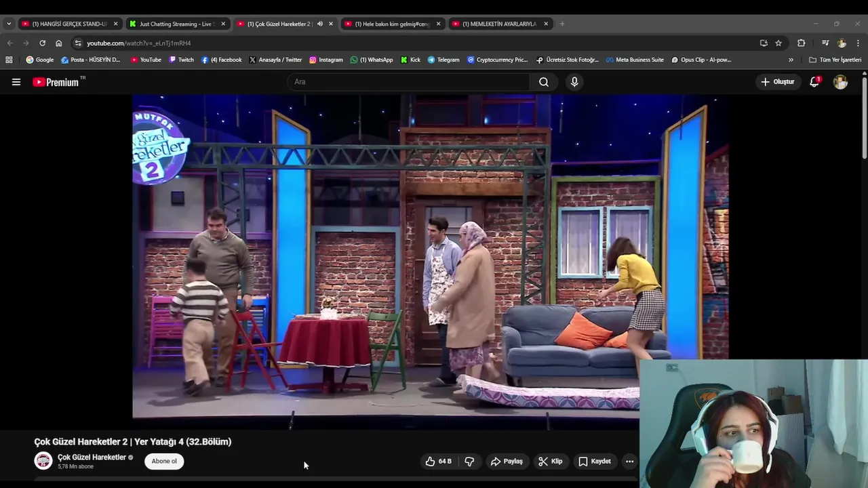868x488 pixels.
Task: Open Chrome profile avatar in toolbar
Action: (x=842, y=43)
